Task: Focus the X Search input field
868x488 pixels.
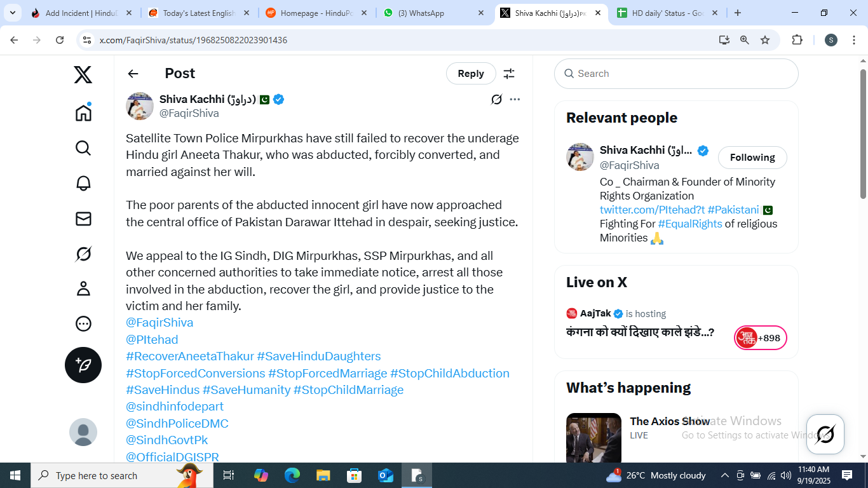Action: pyautogui.click(x=676, y=74)
